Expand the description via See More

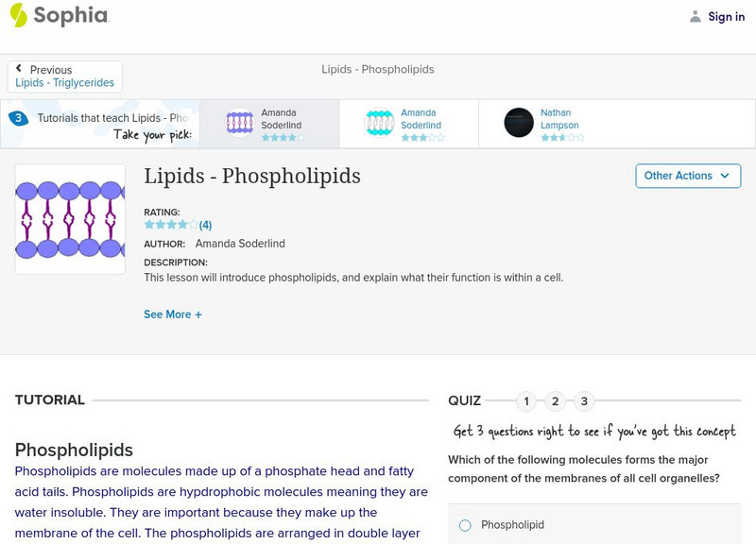[x=173, y=314]
